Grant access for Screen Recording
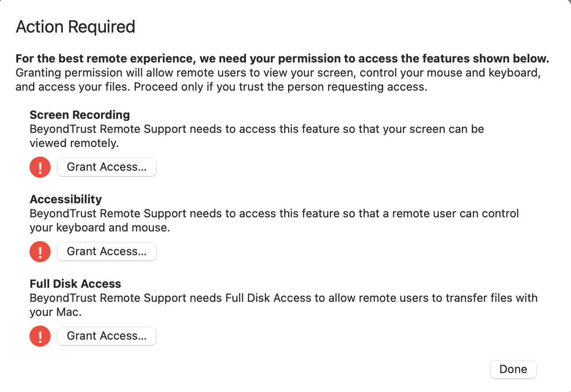 [107, 167]
